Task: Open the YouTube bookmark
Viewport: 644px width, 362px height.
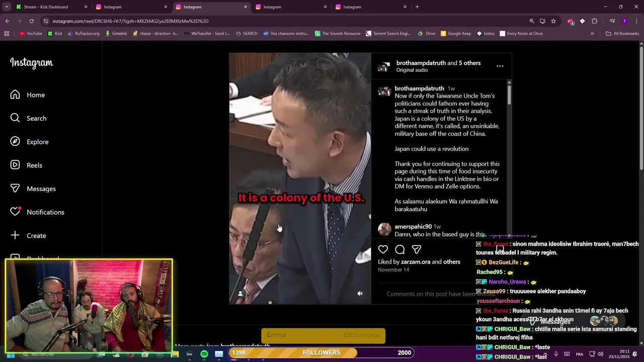Action: click(31, 34)
